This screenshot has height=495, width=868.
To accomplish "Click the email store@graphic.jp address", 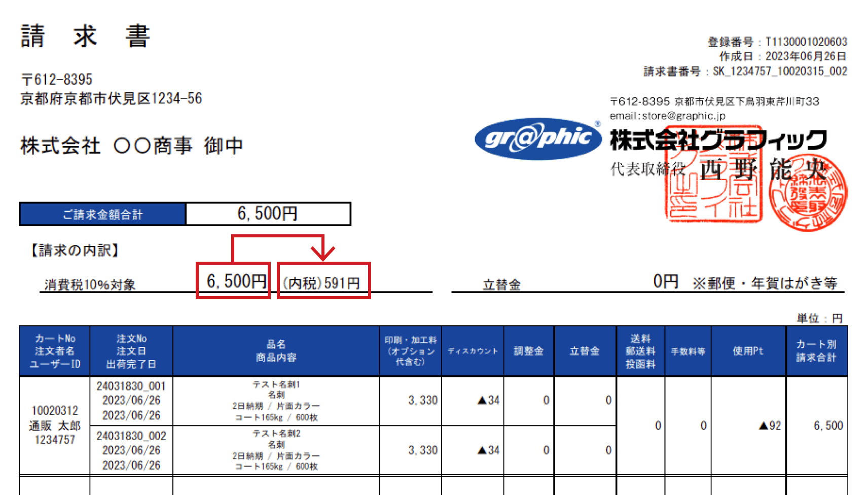I will 667,116.
